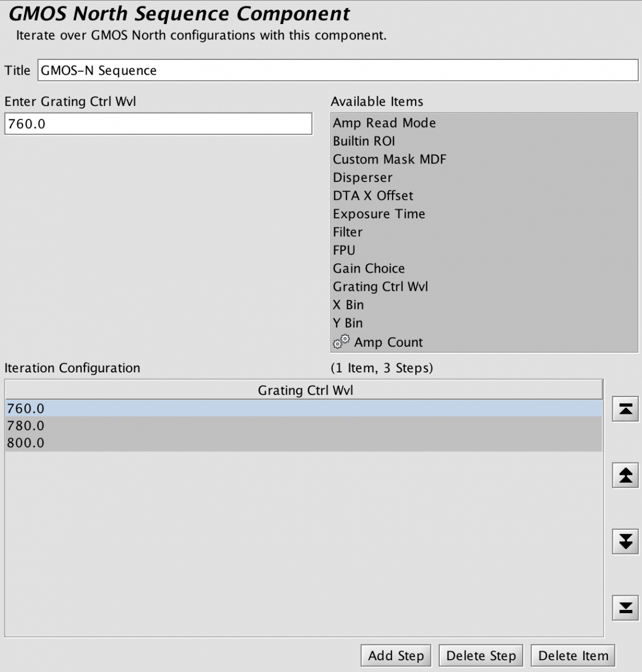The height and width of the screenshot is (672, 642).
Task: Select the 800.0 step row
Action: pyautogui.click(x=304, y=442)
